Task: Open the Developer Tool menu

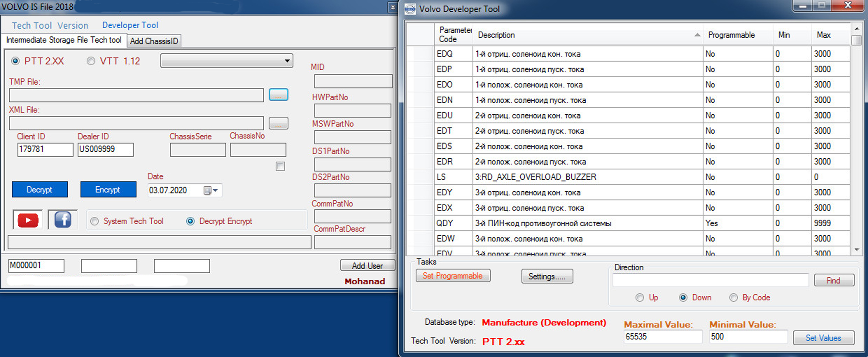Action: (130, 25)
